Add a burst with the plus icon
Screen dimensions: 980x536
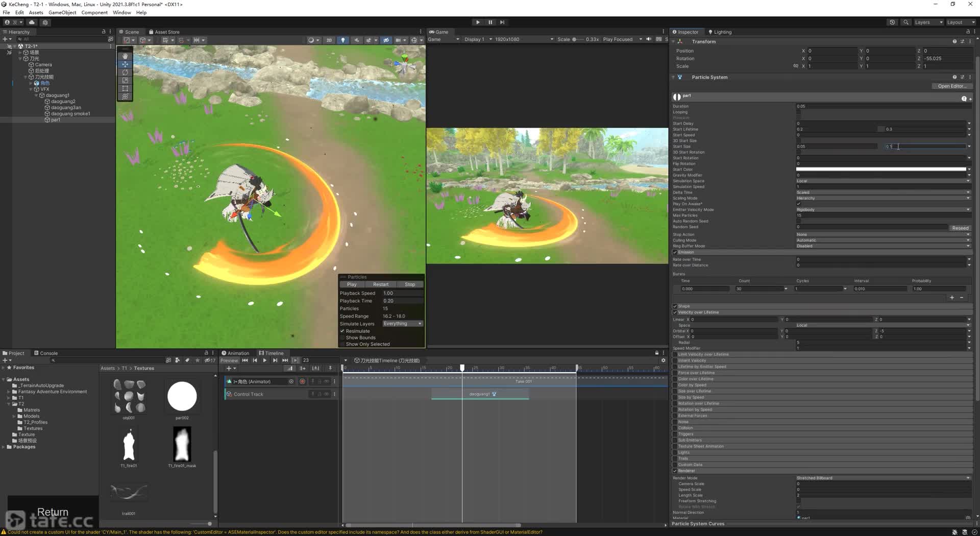[952, 298]
